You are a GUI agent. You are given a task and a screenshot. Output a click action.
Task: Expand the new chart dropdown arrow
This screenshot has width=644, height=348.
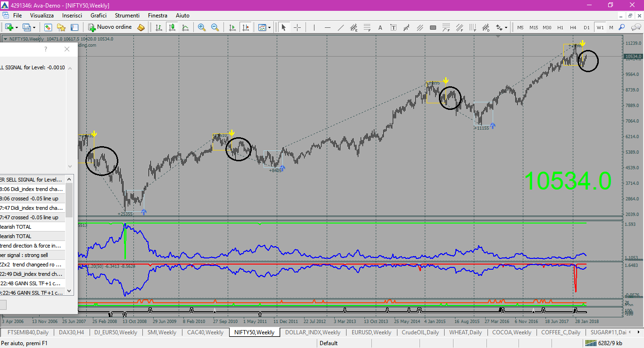pyautogui.click(x=16, y=27)
